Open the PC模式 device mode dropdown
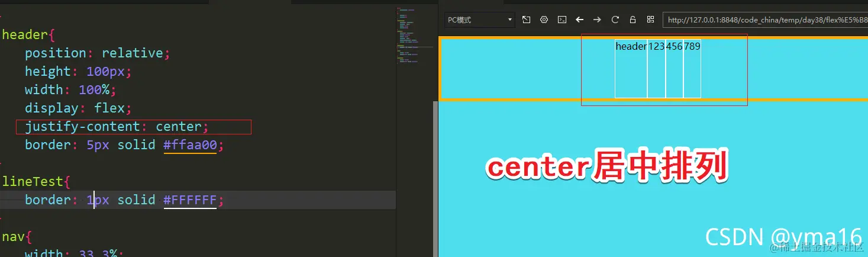The height and width of the screenshot is (257, 868). coord(479,20)
